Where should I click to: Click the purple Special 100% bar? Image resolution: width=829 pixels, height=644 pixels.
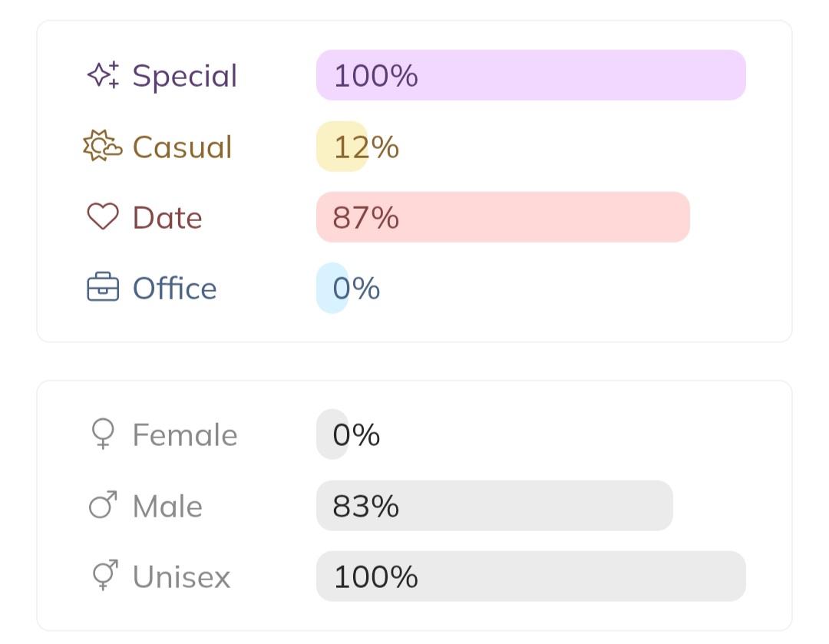[531, 75]
